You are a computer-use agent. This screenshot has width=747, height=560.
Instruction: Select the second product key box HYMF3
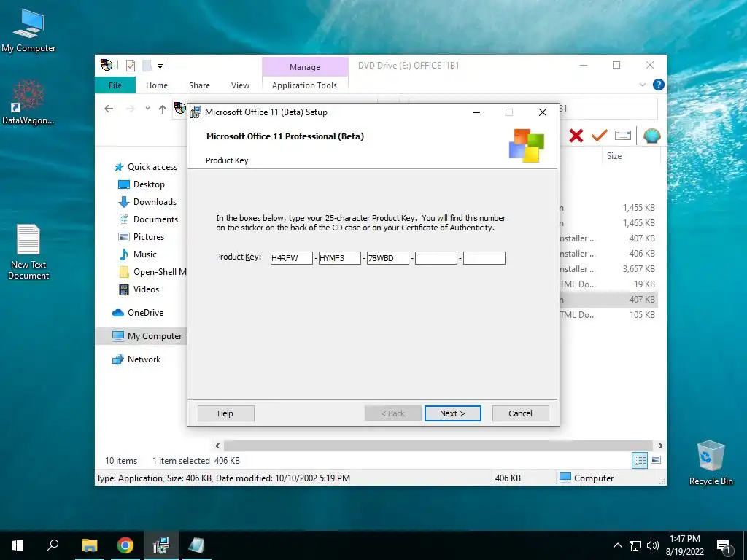(x=340, y=258)
